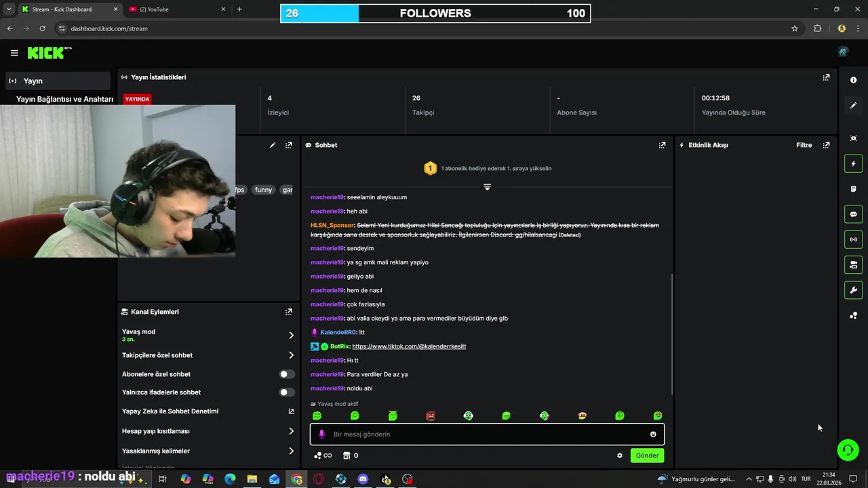
Task: Open the camera frame icon in right sidebar
Action: click(x=853, y=138)
